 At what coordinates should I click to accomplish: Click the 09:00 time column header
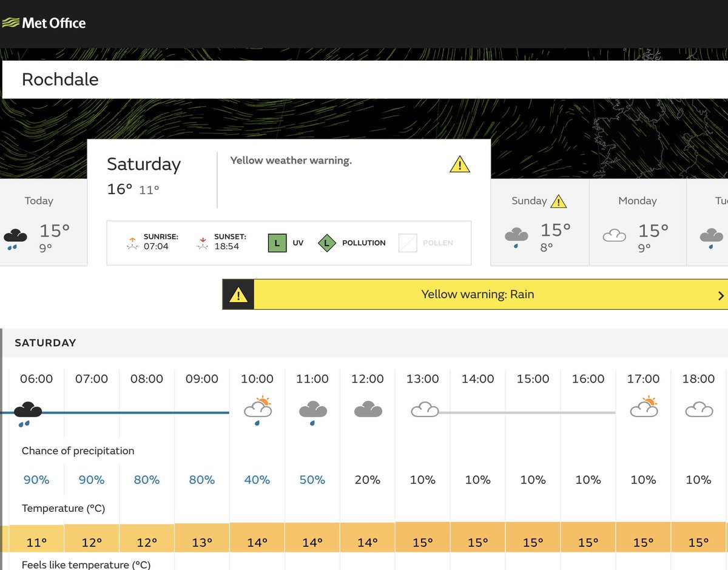click(202, 379)
